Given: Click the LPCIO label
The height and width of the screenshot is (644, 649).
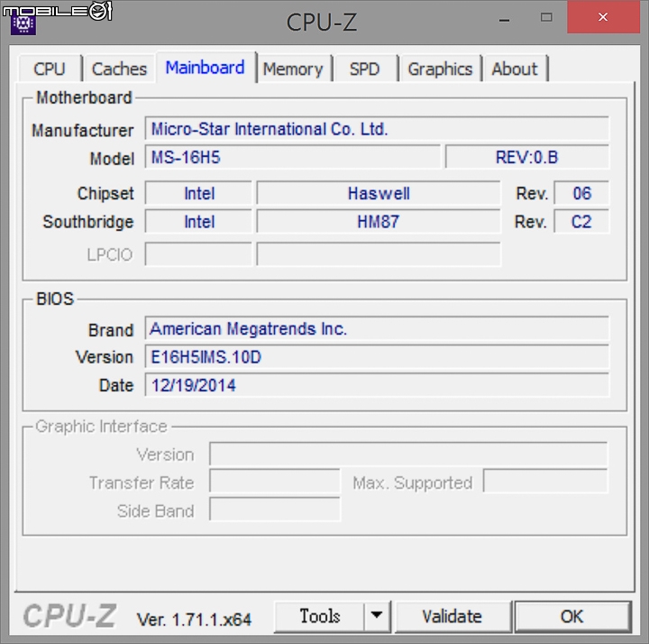Looking at the screenshot, I should [110, 254].
